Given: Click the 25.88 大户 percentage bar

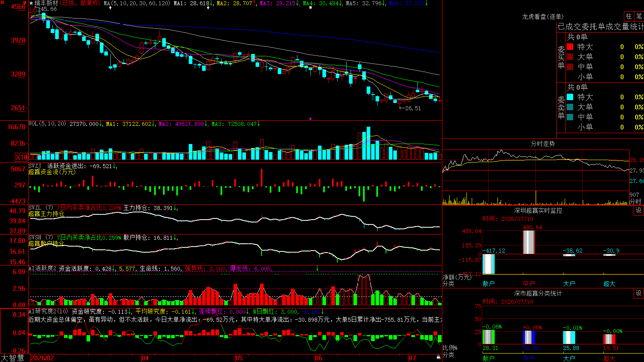Looking at the screenshot, I should (569, 337).
